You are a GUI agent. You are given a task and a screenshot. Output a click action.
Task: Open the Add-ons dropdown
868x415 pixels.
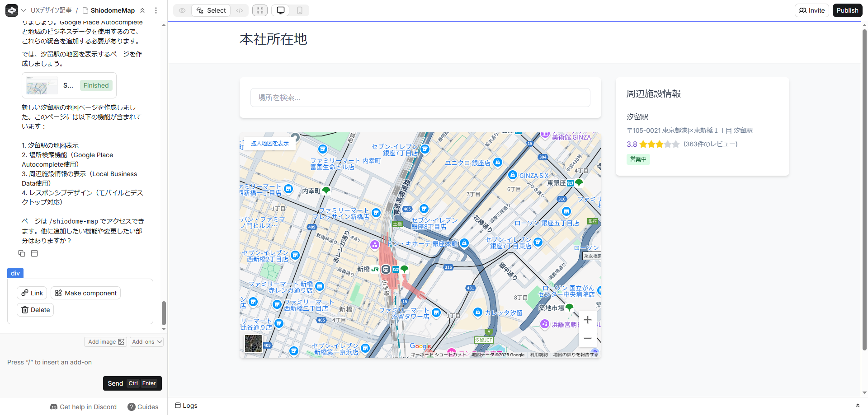point(147,342)
